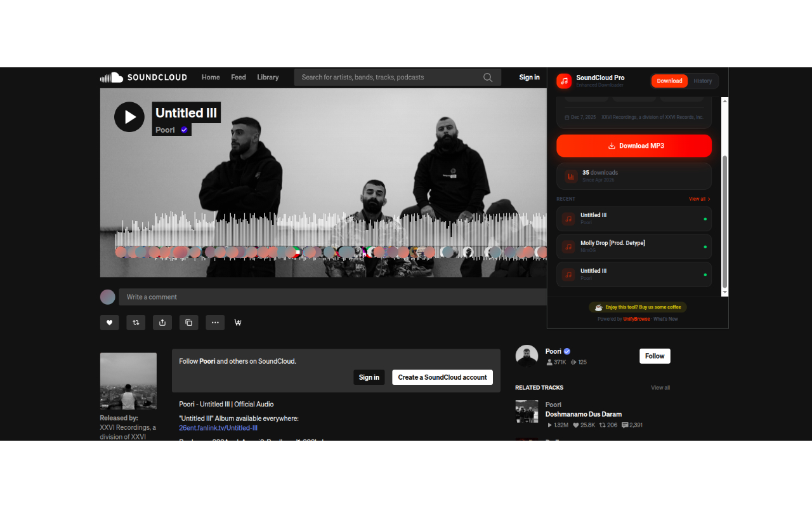Viewport: 812px width, 508px height.
Task: Open the Feed menu item
Action: (239, 77)
